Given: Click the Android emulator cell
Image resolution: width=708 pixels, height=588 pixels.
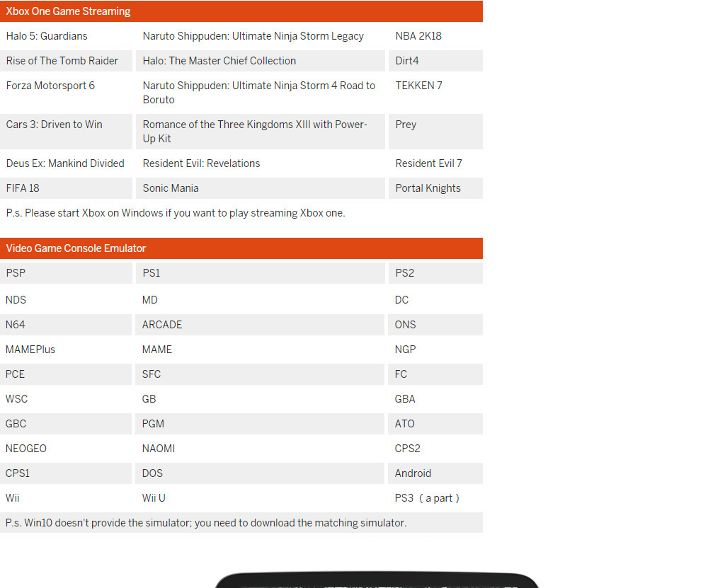Looking at the screenshot, I should tap(413, 473).
